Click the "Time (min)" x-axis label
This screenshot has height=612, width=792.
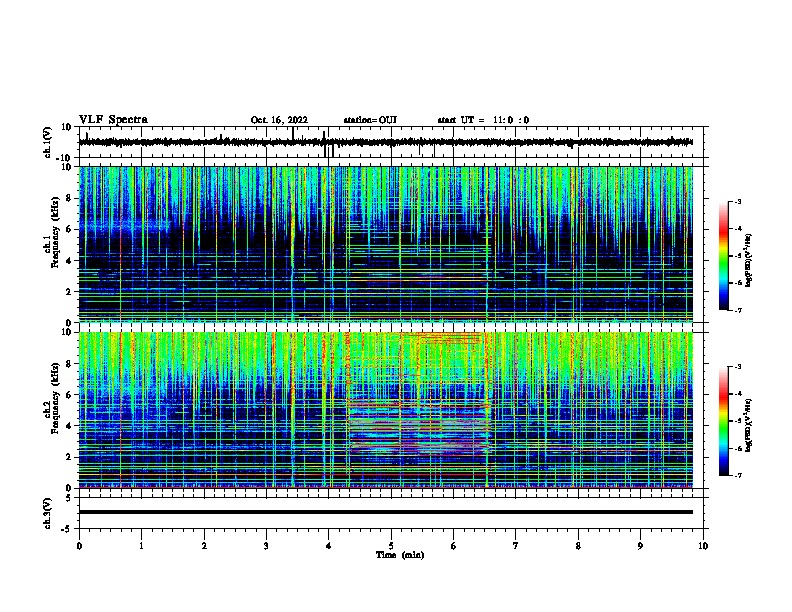click(400, 555)
